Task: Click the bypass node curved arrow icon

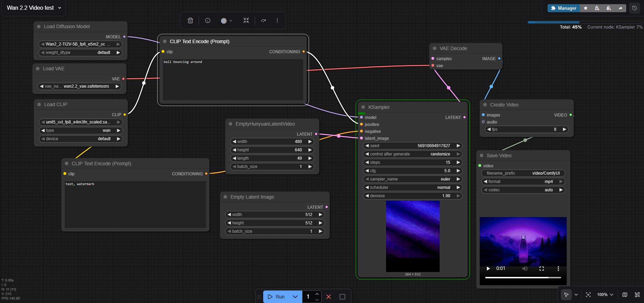Action: coord(264,21)
